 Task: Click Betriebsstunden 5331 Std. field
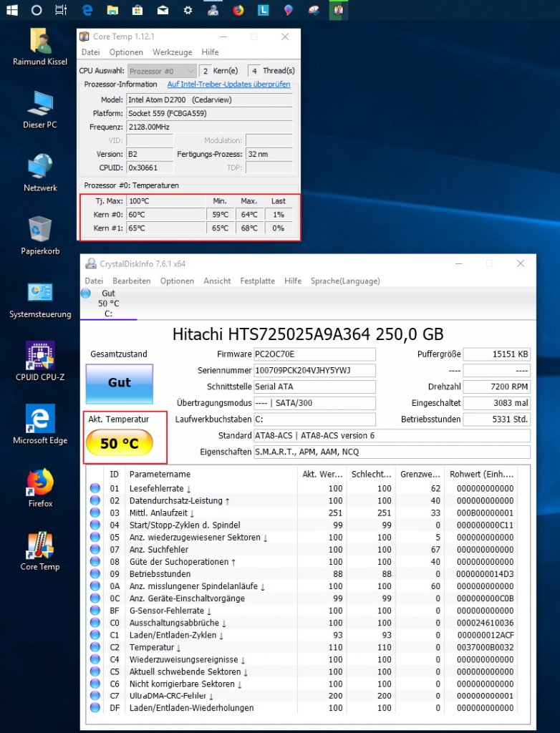496,419
